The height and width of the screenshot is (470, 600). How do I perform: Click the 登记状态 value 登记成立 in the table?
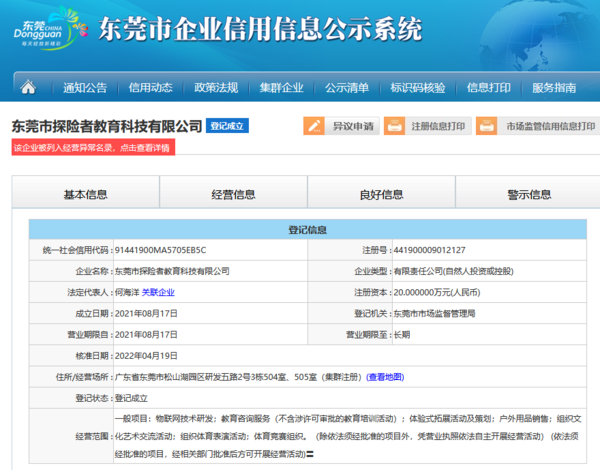tap(131, 398)
